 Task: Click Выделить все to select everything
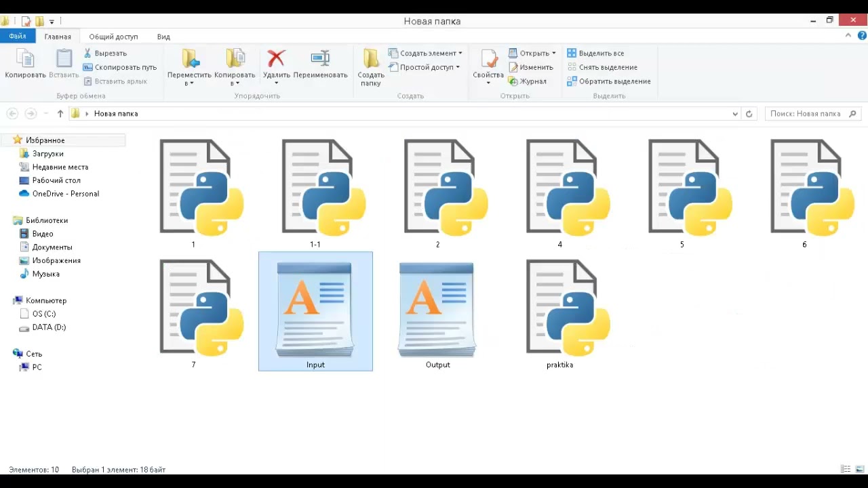tap(595, 53)
